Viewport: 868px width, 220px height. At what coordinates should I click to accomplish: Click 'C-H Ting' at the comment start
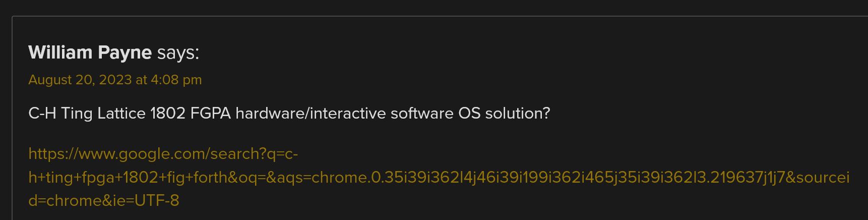(60, 113)
